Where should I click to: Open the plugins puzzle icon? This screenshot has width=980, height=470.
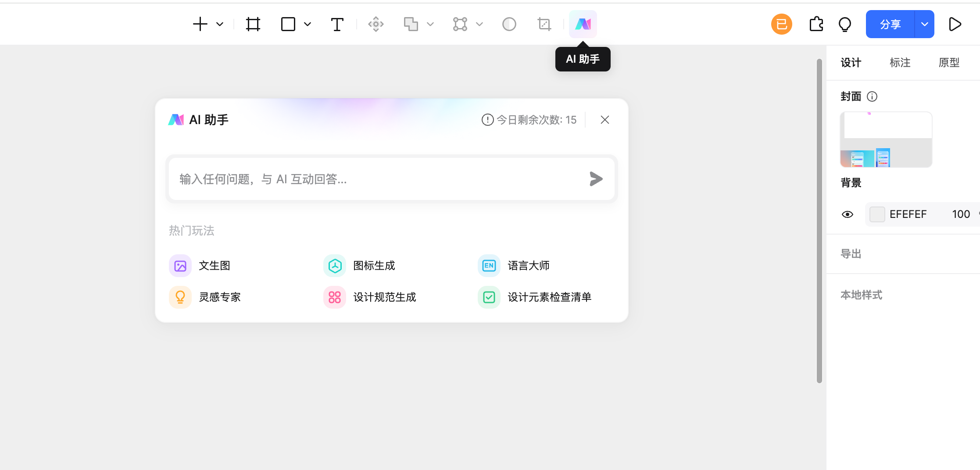(x=816, y=24)
